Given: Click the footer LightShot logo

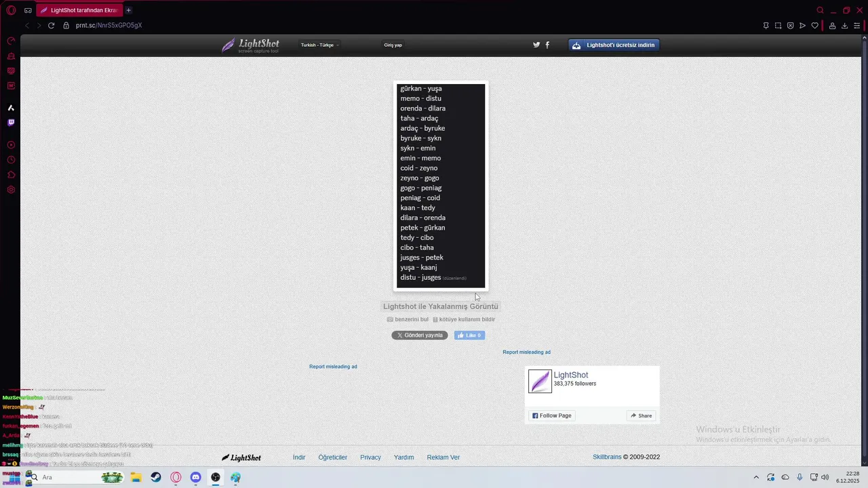Looking at the screenshot, I should pos(241,457).
